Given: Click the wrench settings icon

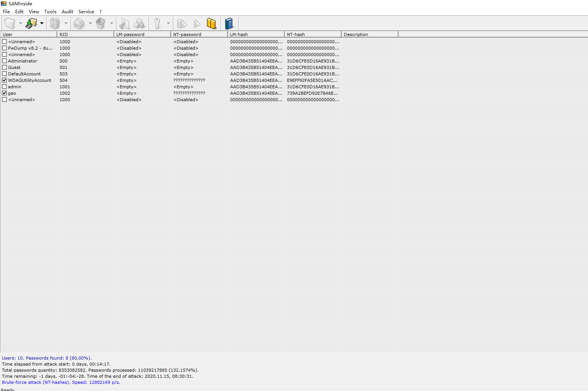Looking at the screenshot, I should coord(157,23).
